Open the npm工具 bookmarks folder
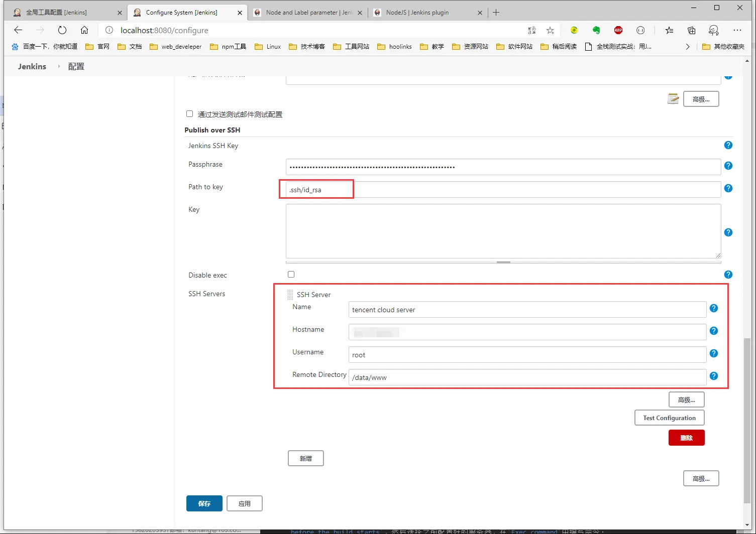Viewport: 756px width, 534px height. click(228, 47)
